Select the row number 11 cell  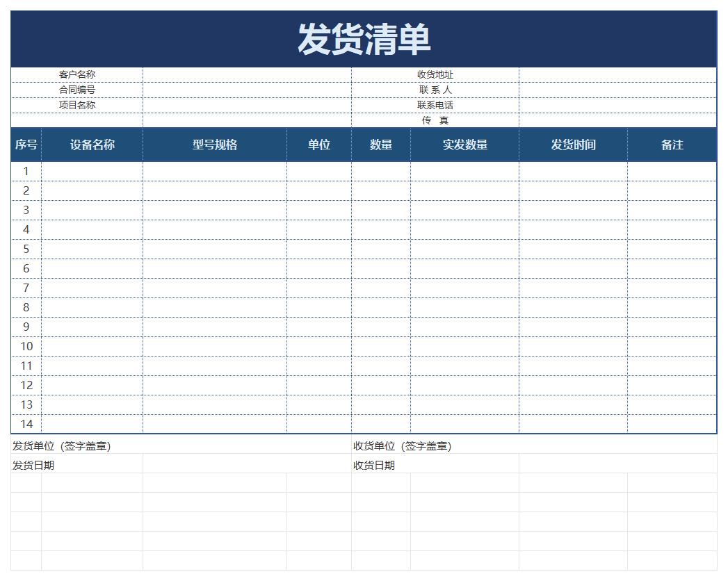coord(26,366)
